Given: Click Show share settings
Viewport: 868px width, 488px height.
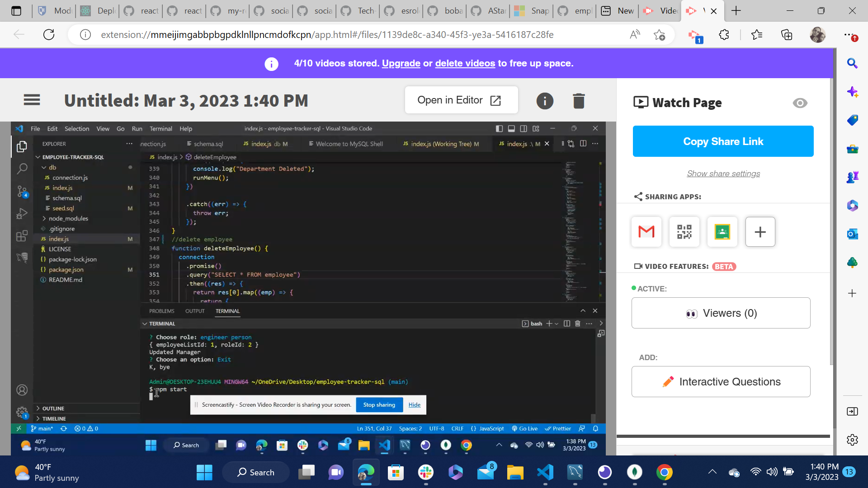Looking at the screenshot, I should point(723,173).
